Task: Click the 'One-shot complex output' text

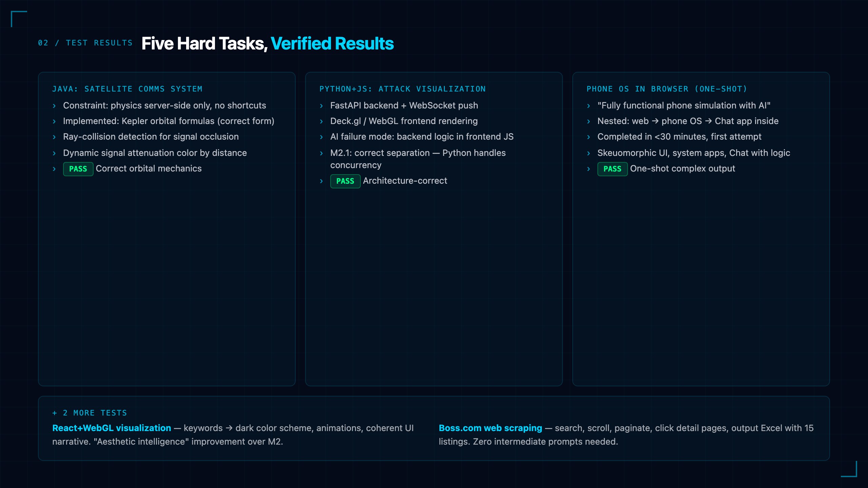Action: click(683, 168)
